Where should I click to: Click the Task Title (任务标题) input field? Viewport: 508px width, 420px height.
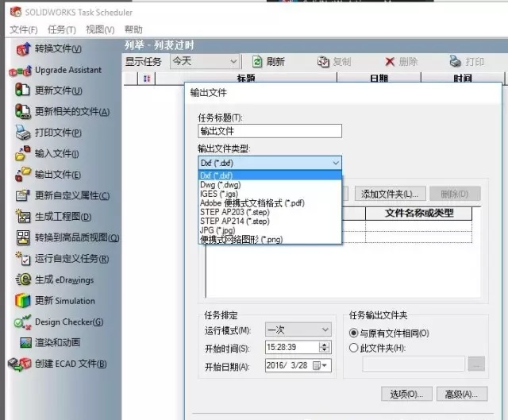(x=270, y=131)
